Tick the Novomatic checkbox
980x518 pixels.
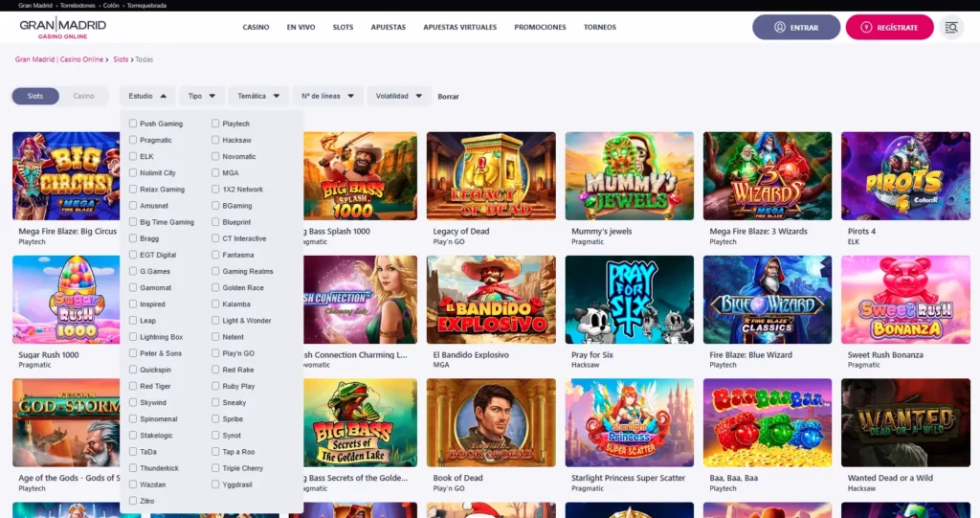pos(215,156)
